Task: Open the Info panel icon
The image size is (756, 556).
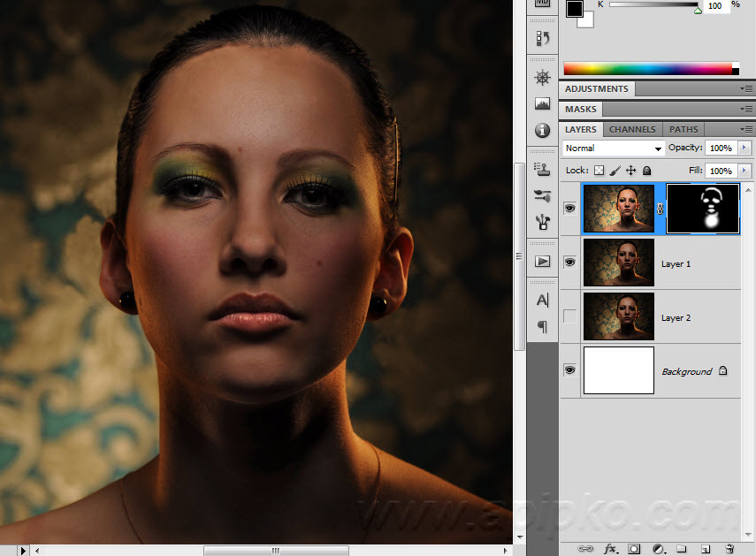Action: pyautogui.click(x=543, y=131)
